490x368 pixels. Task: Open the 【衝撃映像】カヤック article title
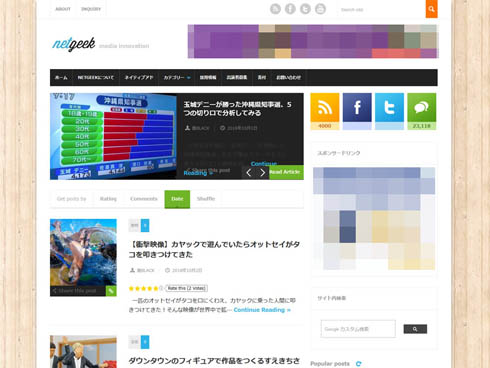click(214, 249)
